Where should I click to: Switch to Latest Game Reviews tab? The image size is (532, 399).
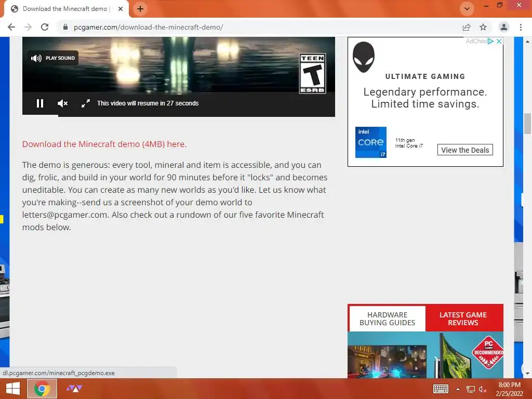click(463, 318)
